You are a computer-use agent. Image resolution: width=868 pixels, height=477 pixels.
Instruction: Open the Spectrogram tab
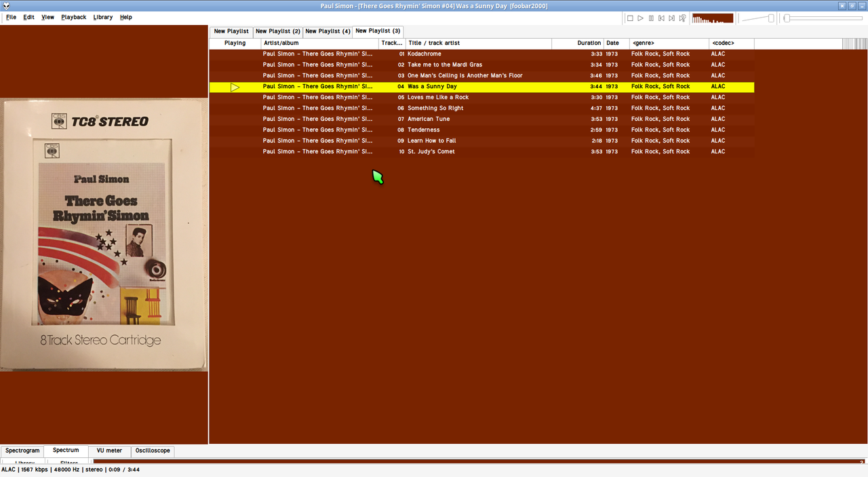tap(22, 451)
